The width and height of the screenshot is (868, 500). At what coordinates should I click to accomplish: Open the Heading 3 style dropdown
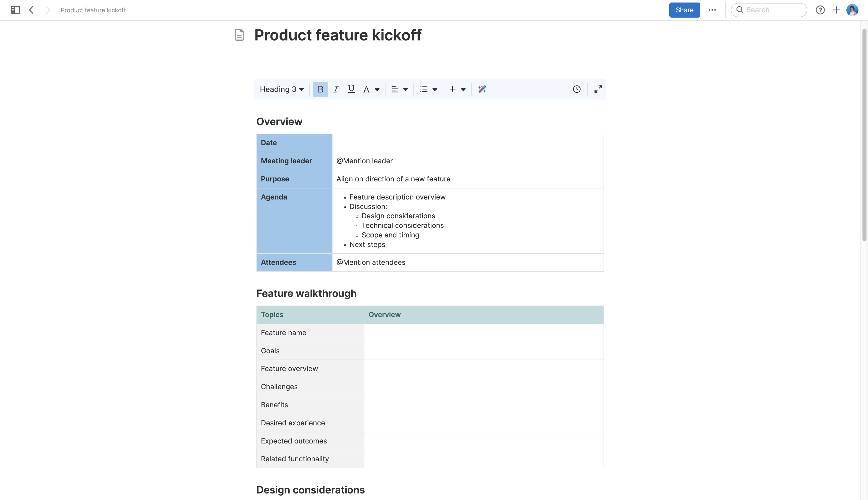[x=281, y=89]
